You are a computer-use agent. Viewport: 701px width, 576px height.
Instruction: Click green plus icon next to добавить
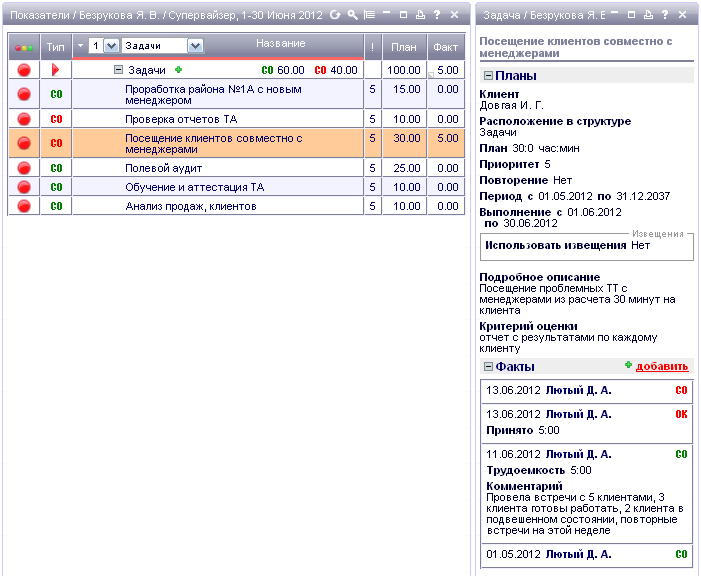628,365
